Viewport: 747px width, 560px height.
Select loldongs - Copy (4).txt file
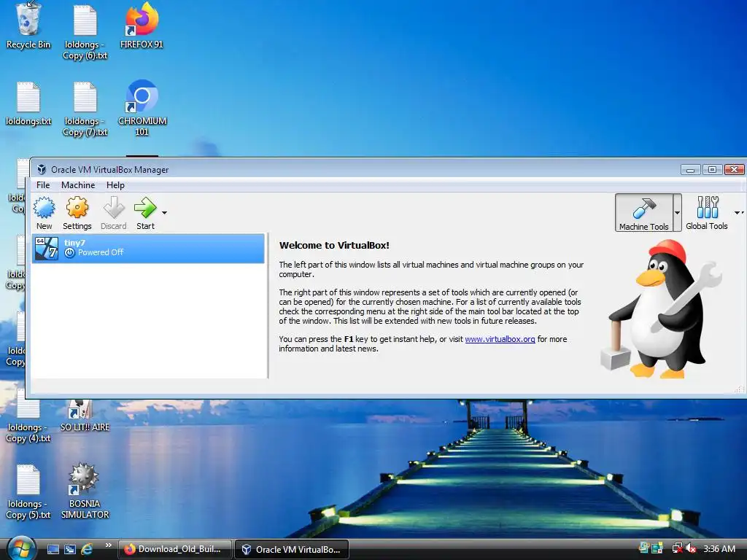[x=28, y=415]
